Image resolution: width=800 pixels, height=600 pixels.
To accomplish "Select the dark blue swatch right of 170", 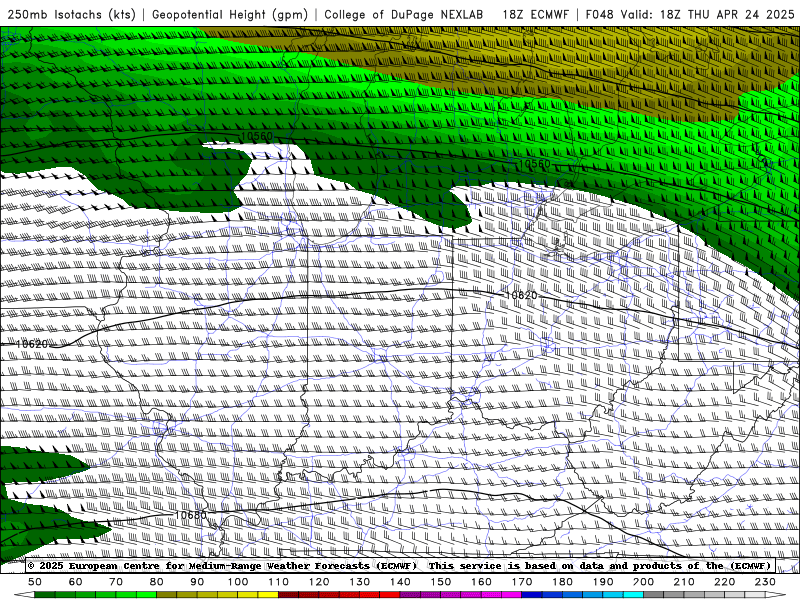I will coord(532,595).
